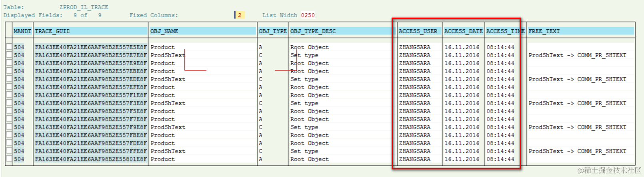Select the OBJ_TYPE column header
Viewport: 644px width, 177px height.
(x=273, y=31)
